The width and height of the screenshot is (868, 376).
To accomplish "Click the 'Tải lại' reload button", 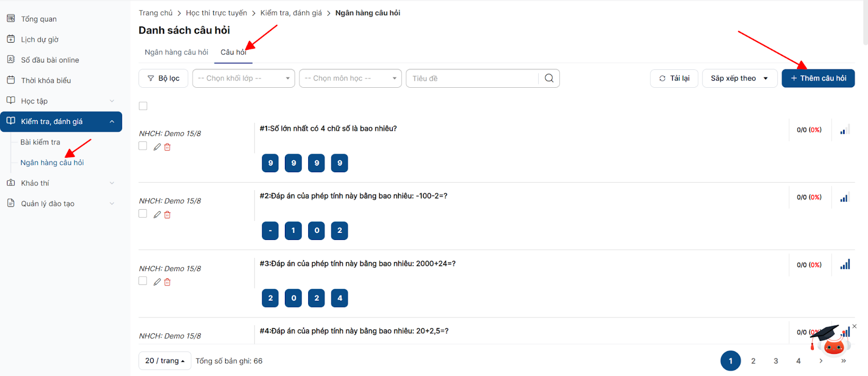I will click(674, 78).
